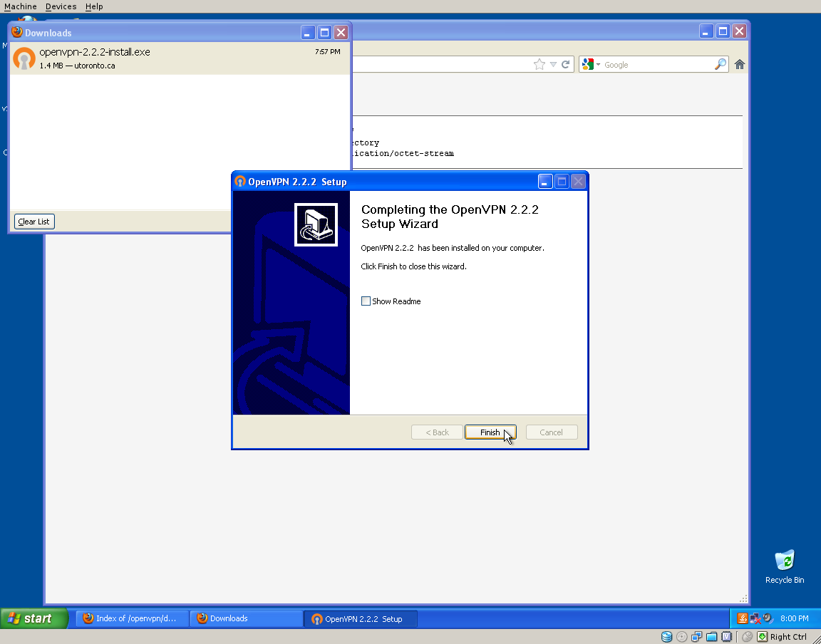Image resolution: width=821 pixels, height=644 pixels.
Task: Reload the page in Firefox
Action: click(565, 64)
